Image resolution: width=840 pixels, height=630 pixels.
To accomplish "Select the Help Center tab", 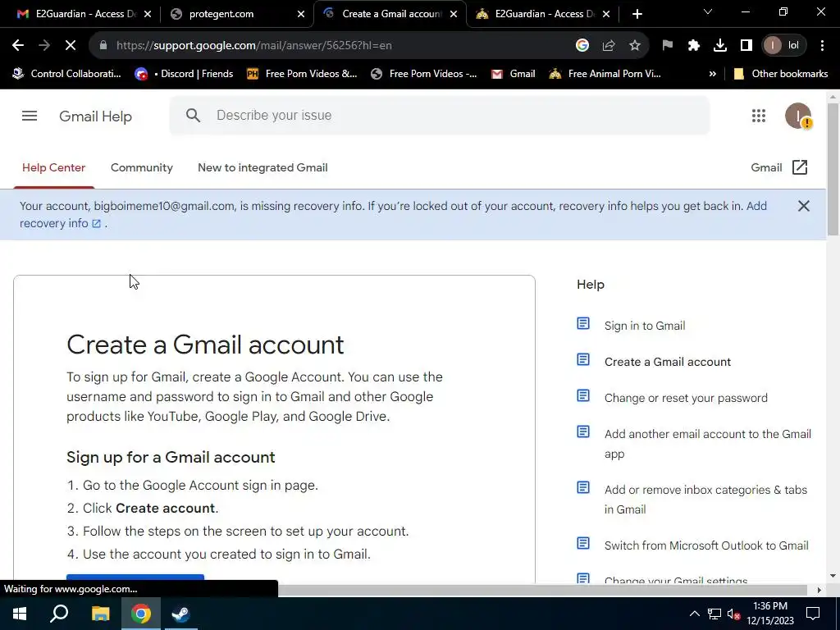I will (x=53, y=167).
